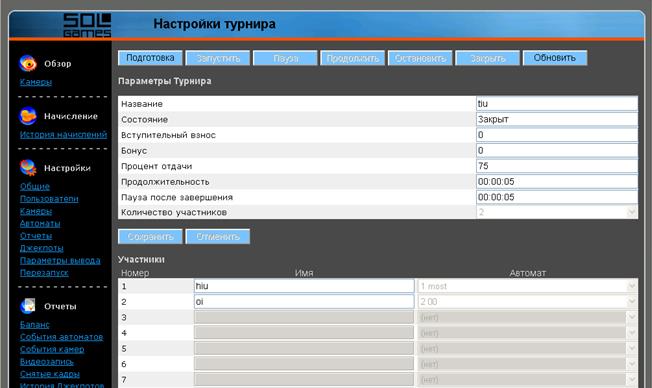The width and height of the screenshot is (652, 388).
Task: Open participant 4 Автомат dropdown
Action: coord(527,333)
